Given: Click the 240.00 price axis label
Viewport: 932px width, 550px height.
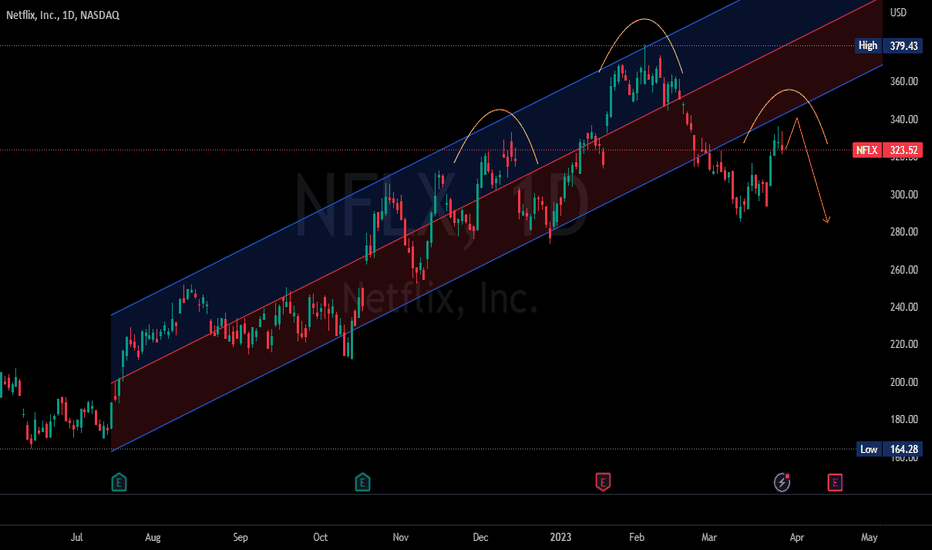Looking at the screenshot, I should coord(904,307).
